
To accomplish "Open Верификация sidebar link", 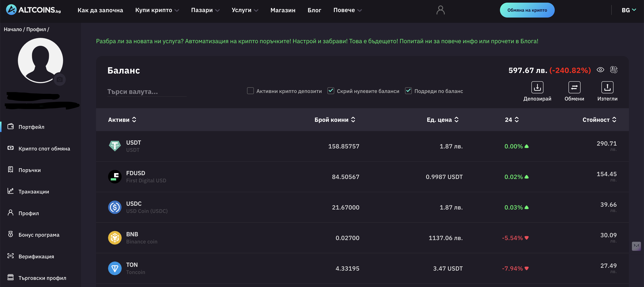I will [x=36, y=256].
